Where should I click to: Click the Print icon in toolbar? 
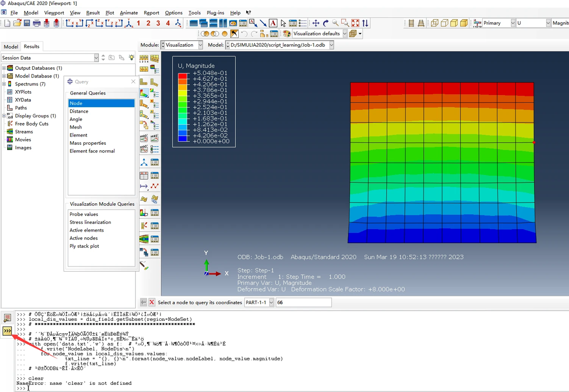pos(37,23)
